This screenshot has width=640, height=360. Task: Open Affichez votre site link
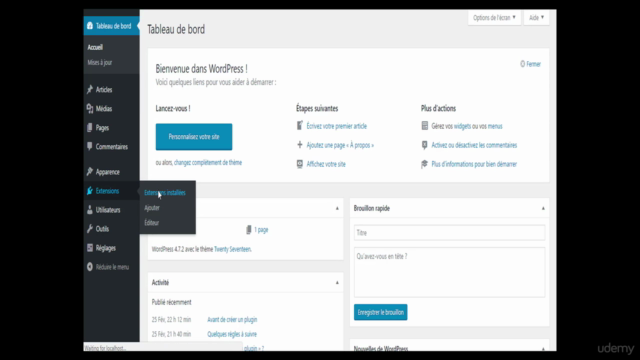coord(326,164)
